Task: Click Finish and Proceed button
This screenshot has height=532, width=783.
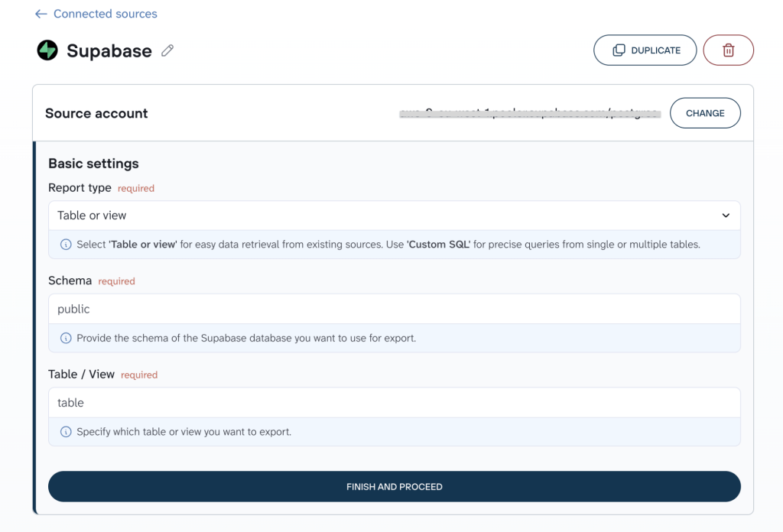Action: pyautogui.click(x=394, y=487)
